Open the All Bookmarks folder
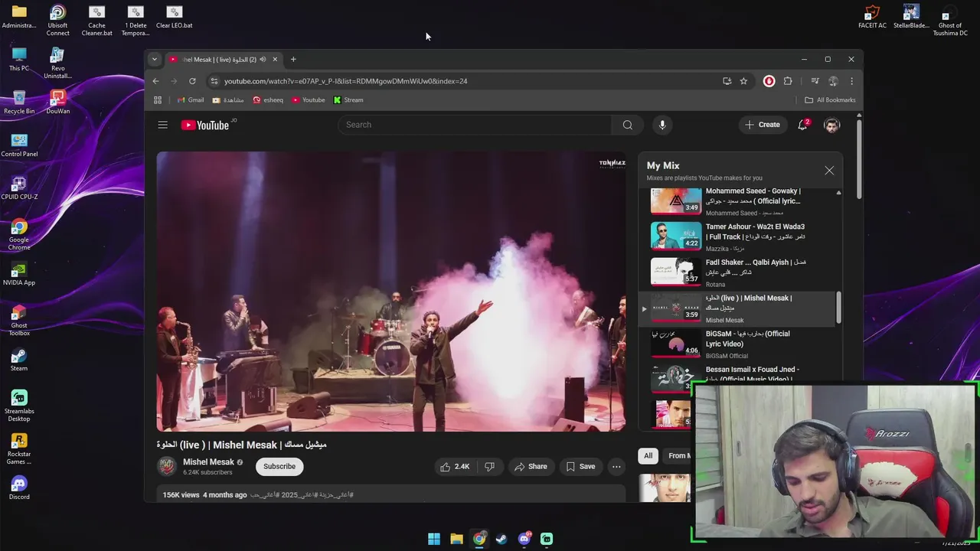Image resolution: width=980 pixels, height=551 pixels. tap(830, 99)
